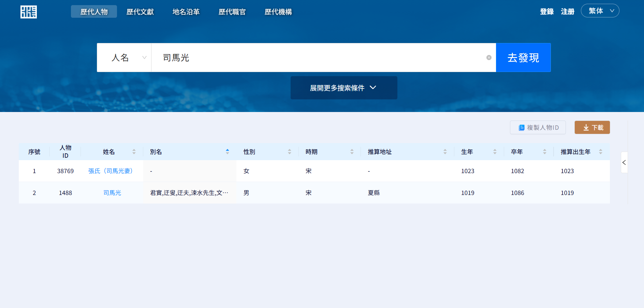Click the site logo icon
This screenshot has width=644, height=308.
point(29,12)
